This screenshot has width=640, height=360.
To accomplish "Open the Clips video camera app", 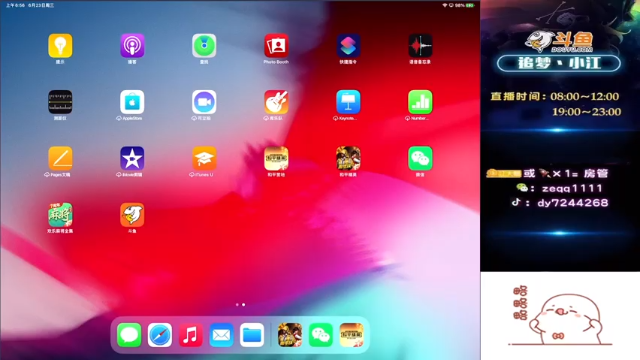I will pyautogui.click(x=204, y=102).
